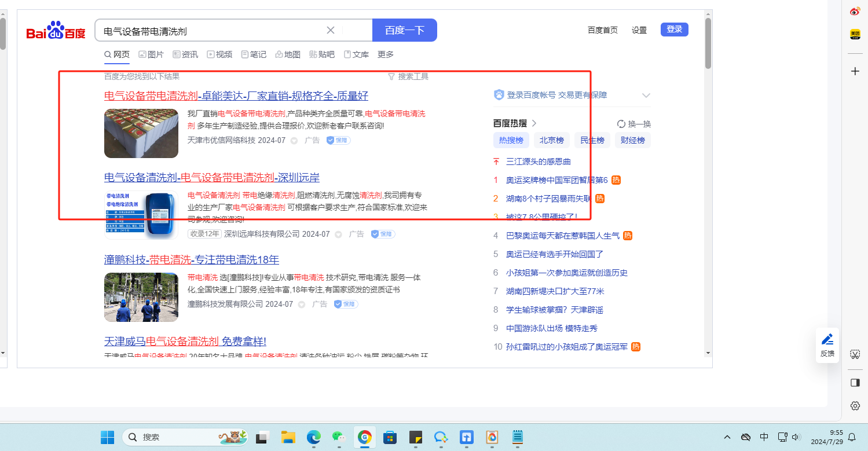Viewport: 868px width, 451px height.
Task: Open sidebar settings gear icon
Action: click(855, 406)
